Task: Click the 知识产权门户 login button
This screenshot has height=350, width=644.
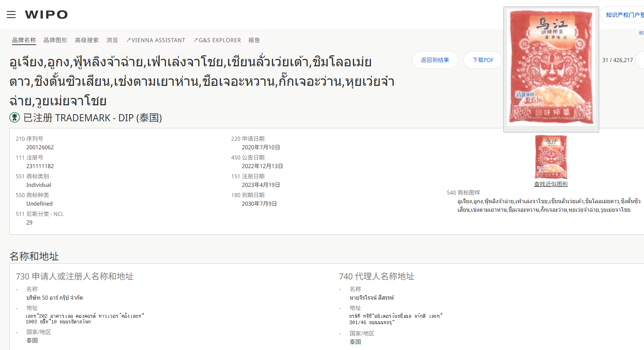Action: click(x=622, y=15)
